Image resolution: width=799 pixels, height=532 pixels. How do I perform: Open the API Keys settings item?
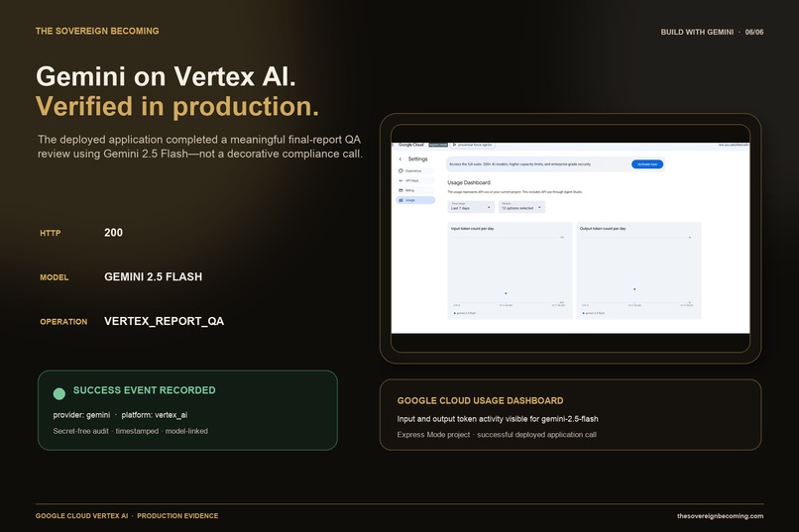(x=415, y=180)
